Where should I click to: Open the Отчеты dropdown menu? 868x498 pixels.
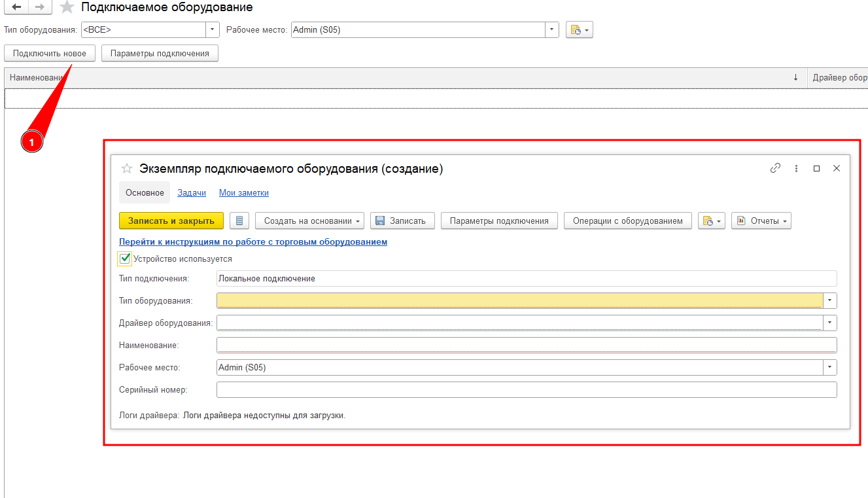[x=761, y=221]
